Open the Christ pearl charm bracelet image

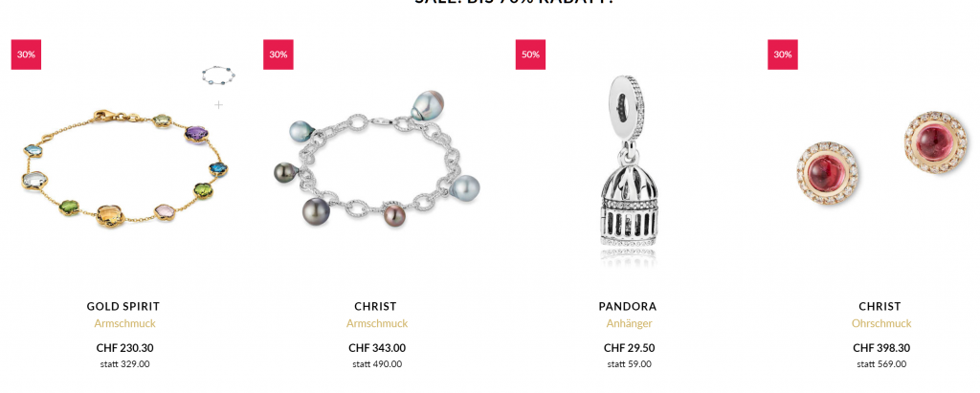coord(375,160)
